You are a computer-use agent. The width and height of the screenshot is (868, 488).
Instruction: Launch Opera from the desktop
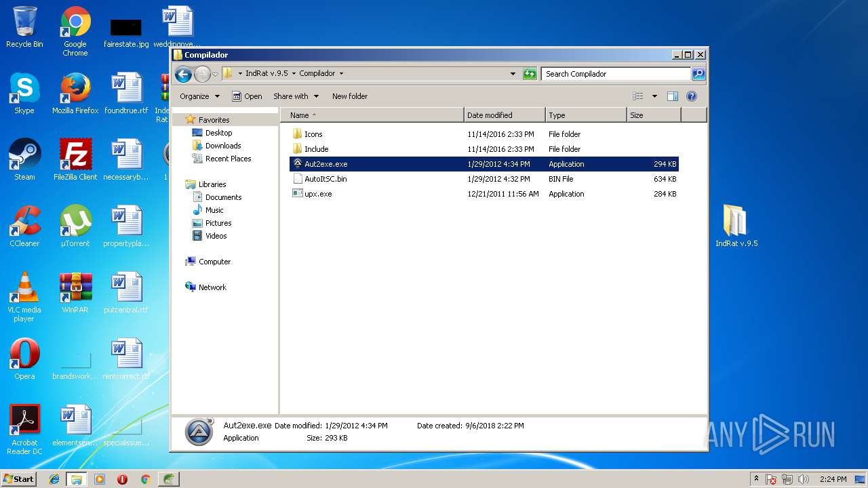point(24,359)
